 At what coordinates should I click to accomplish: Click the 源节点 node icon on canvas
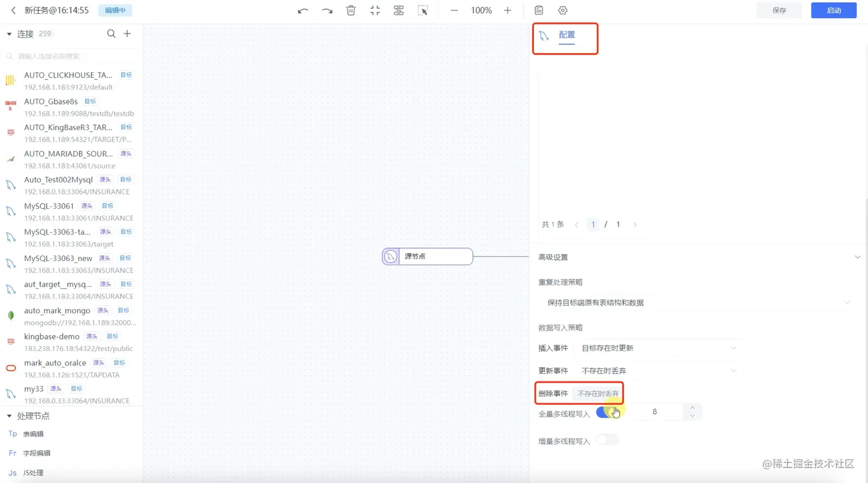pyautogui.click(x=390, y=256)
